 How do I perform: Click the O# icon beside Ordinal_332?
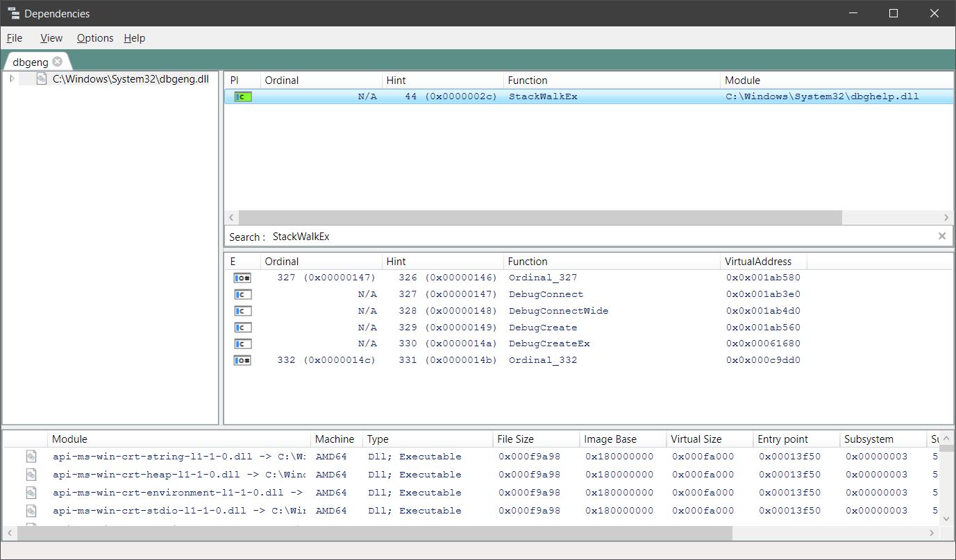pyautogui.click(x=242, y=359)
